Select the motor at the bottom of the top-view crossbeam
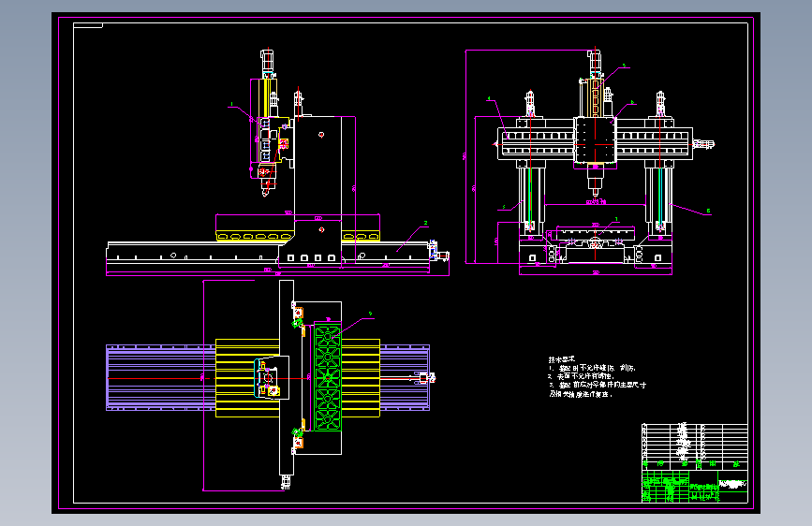The image size is (812, 526). [x=286, y=481]
